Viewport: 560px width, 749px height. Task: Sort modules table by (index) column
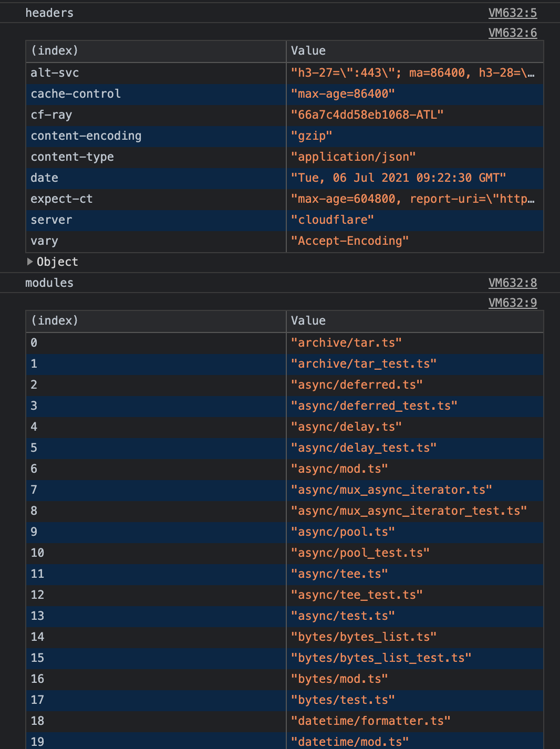(x=55, y=321)
